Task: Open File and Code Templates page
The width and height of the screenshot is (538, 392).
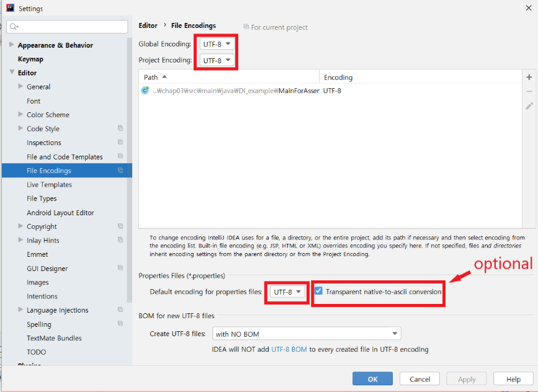Action: point(65,156)
